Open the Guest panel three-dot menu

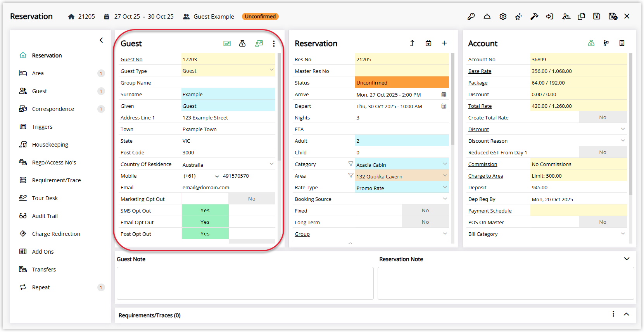274,43
